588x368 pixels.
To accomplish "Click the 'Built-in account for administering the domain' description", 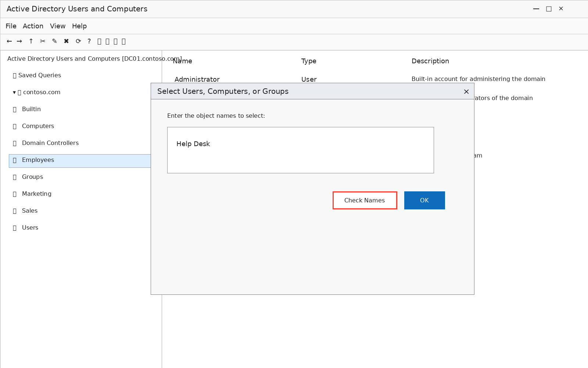I will click(478, 79).
